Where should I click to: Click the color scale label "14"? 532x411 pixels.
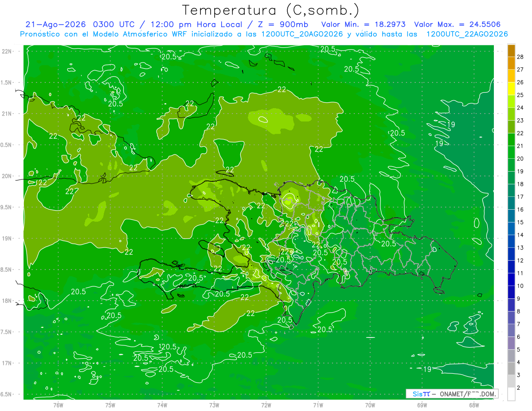(x=520, y=235)
